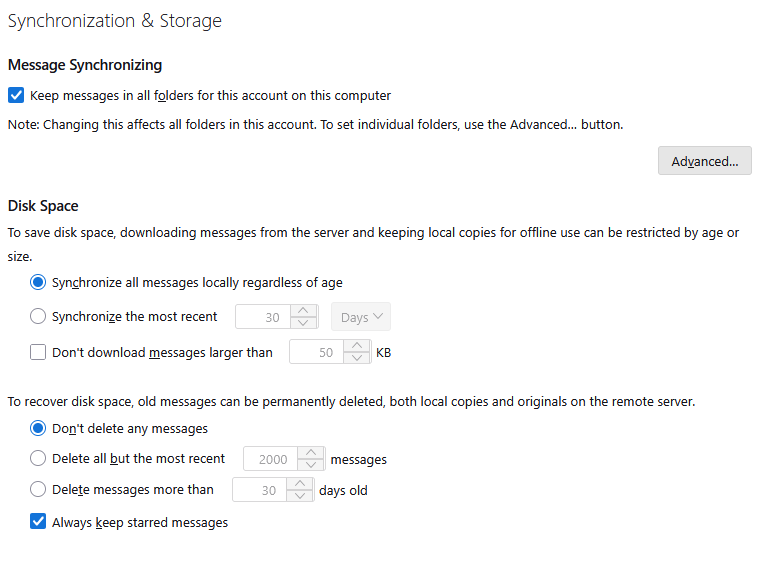This screenshot has width=783, height=588.
Task: Uncheck Keep messages in all folders checkbox
Action: click(x=16, y=96)
